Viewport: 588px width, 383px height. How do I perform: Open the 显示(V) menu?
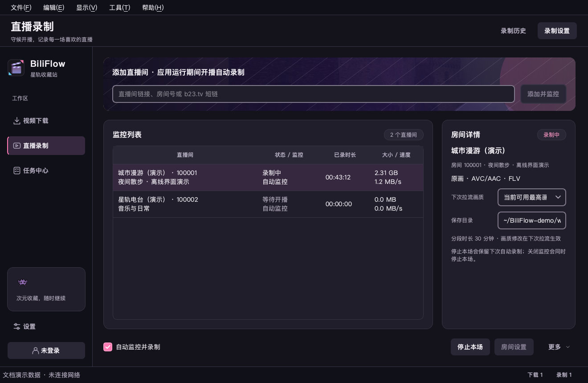point(86,8)
